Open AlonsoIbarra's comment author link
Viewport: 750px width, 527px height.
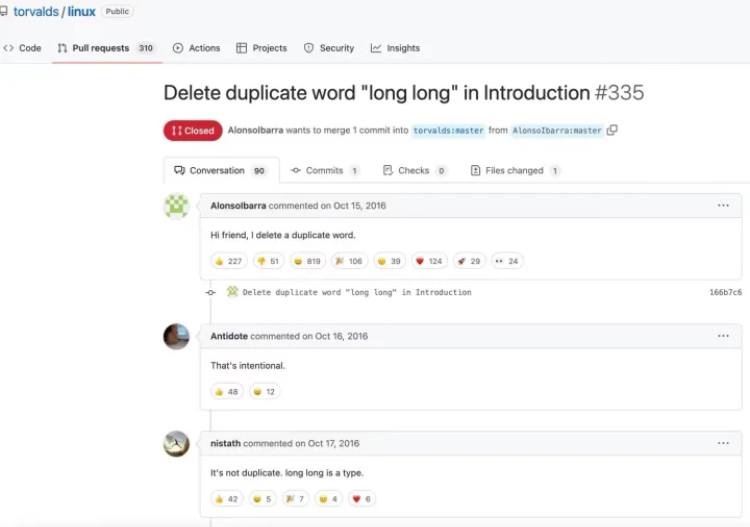pyautogui.click(x=238, y=206)
